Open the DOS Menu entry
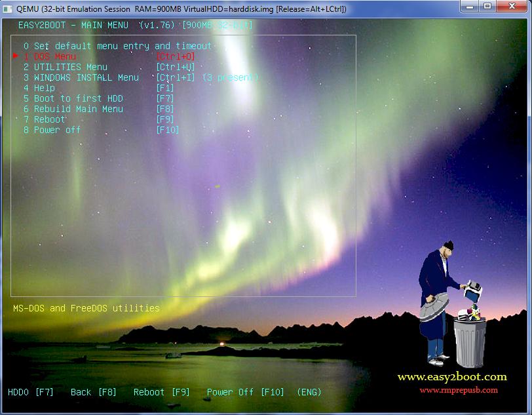Viewport: 532px width, 415px height. [55, 56]
